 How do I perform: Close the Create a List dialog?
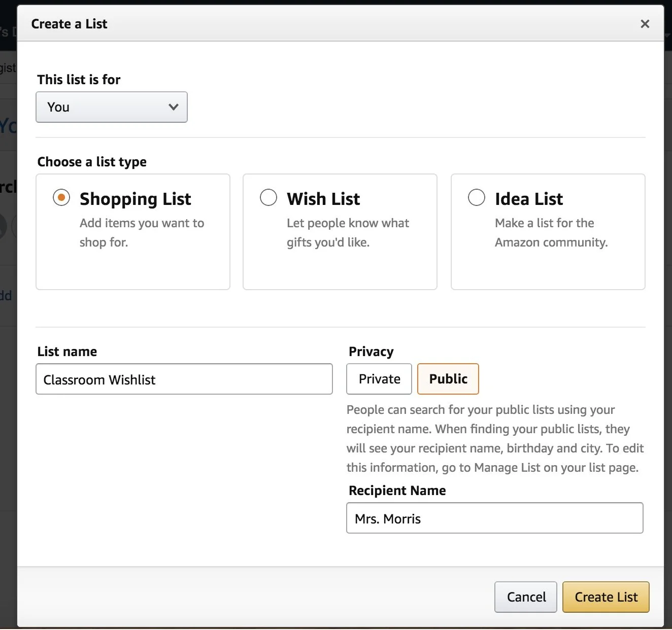[645, 24]
